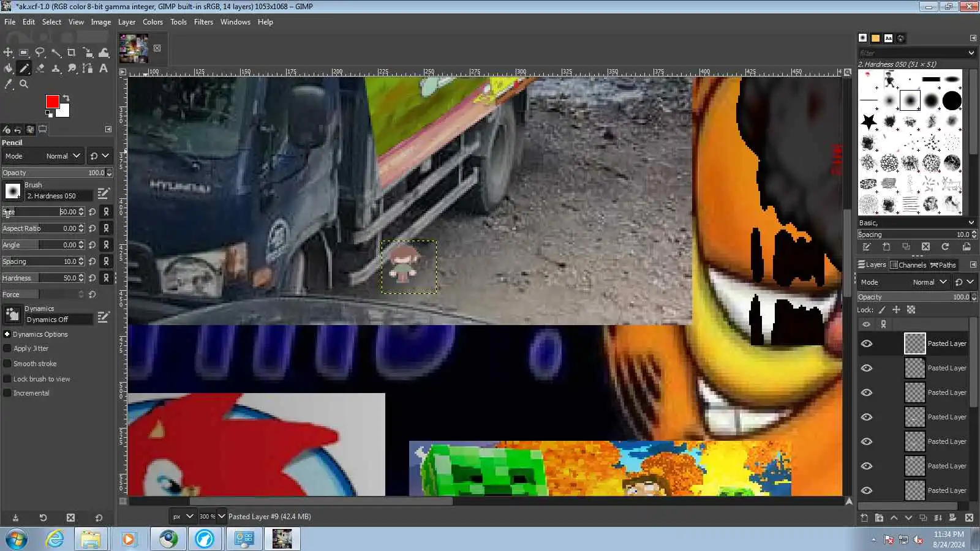The image size is (980, 551).
Task: Reset tool options to default values
Action: [99, 518]
